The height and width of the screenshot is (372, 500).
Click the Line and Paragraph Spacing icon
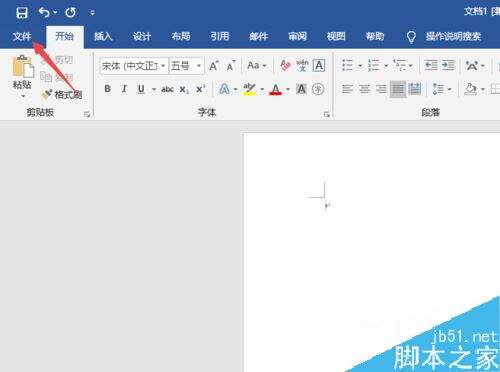438,89
